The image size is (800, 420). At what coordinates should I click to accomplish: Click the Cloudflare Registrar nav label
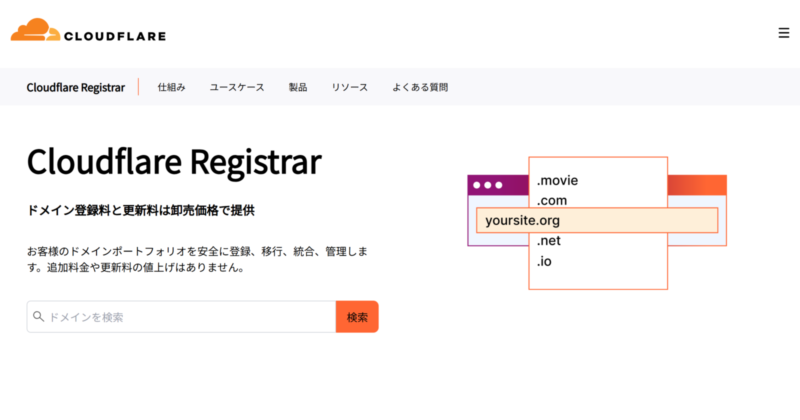[x=76, y=87]
